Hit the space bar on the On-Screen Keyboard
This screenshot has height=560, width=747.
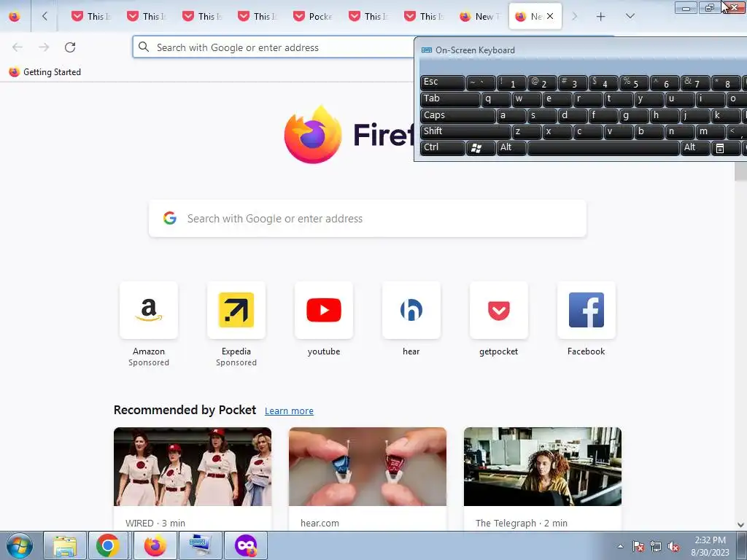pyautogui.click(x=603, y=148)
